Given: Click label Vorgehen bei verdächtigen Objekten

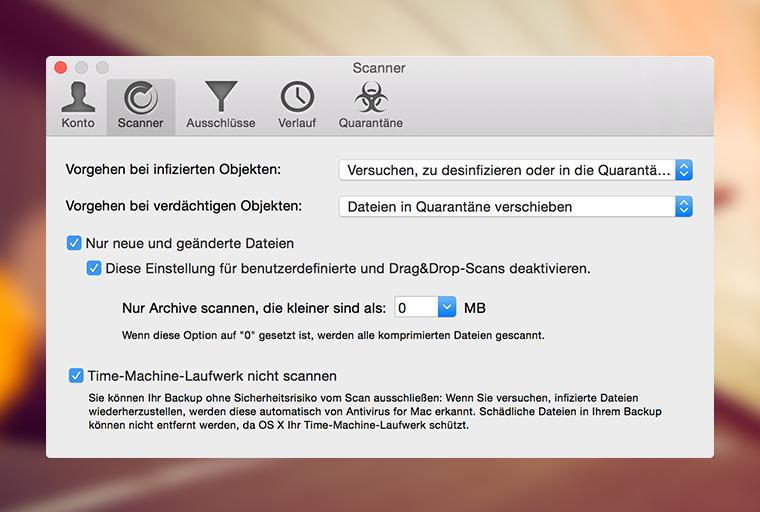Looking at the screenshot, I should pyautogui.click(x=184, y=206).
